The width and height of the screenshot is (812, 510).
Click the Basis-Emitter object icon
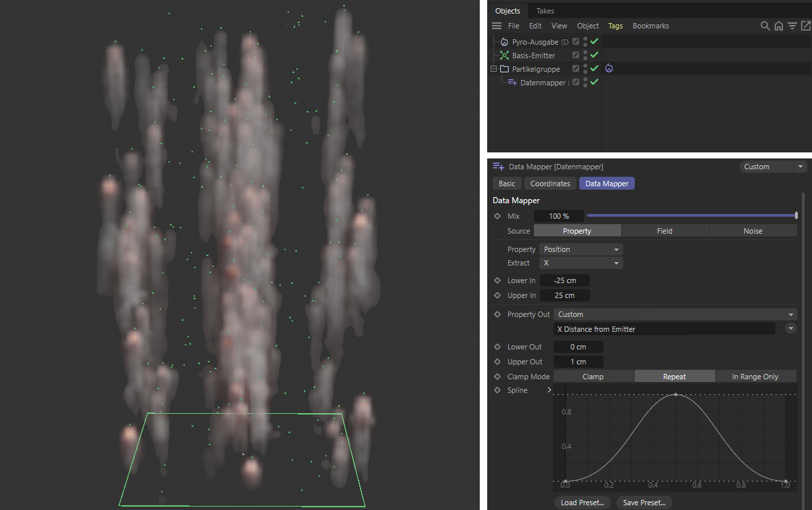click(x=504, y=56)
